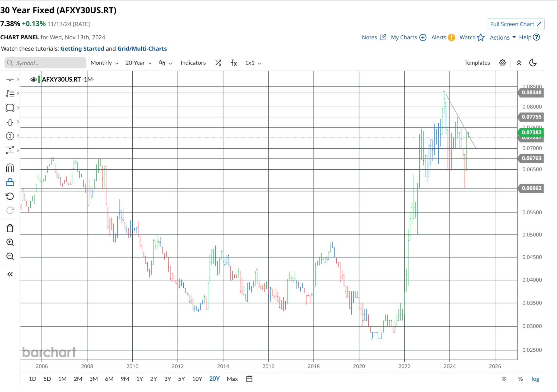Open chart settings gear icon
This screenshot has height=392, width=557.
502,63
